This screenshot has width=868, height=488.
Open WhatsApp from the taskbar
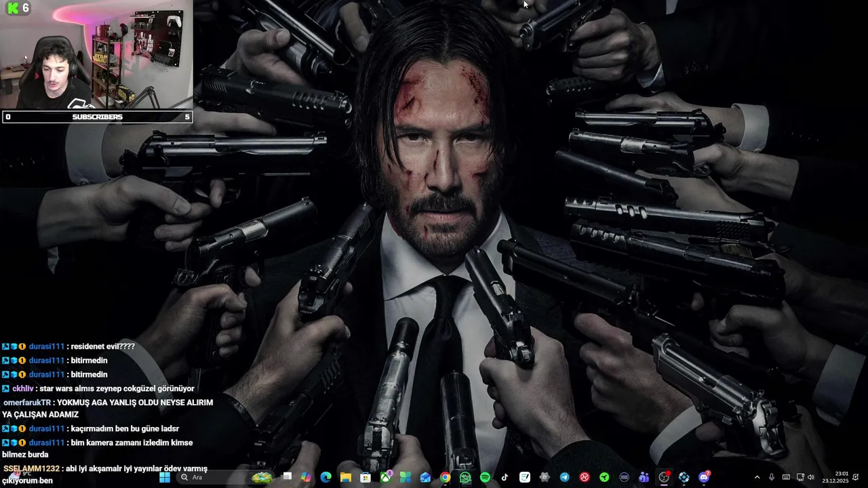465,477
